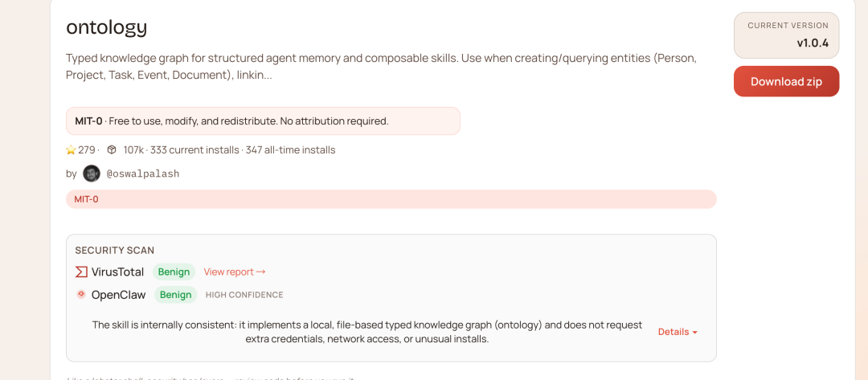The width and height of the screenshot is (868, 380).
Task: Click the OpenClaw Benign status badge
Action: tap(175, 295)
